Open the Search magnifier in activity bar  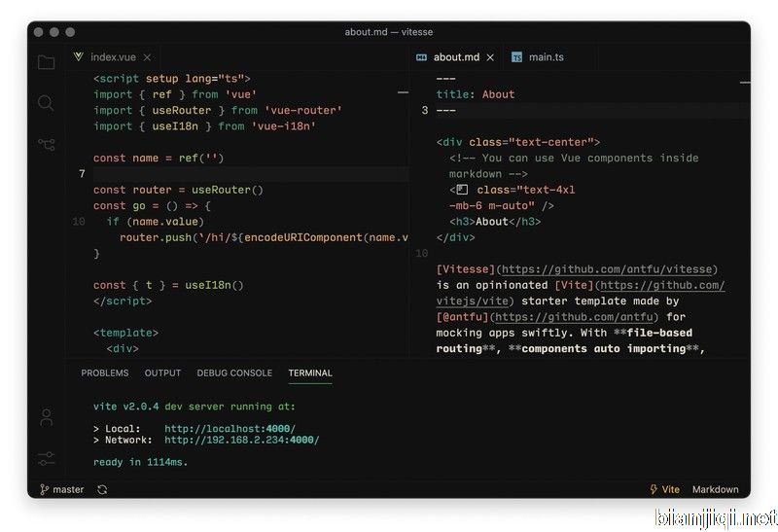[46, 103]
